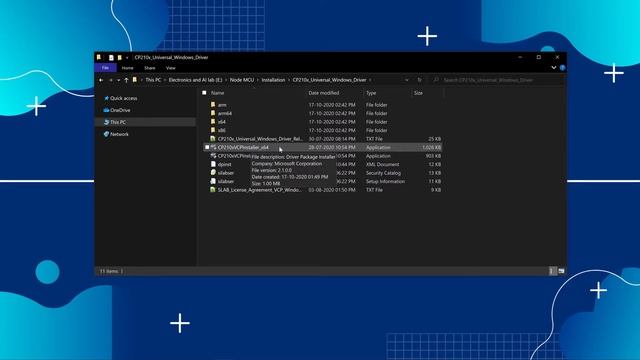Viewport: 640px width, 360px height.
Task: Go up one level with the Up arrow
Action: [127, 80]
